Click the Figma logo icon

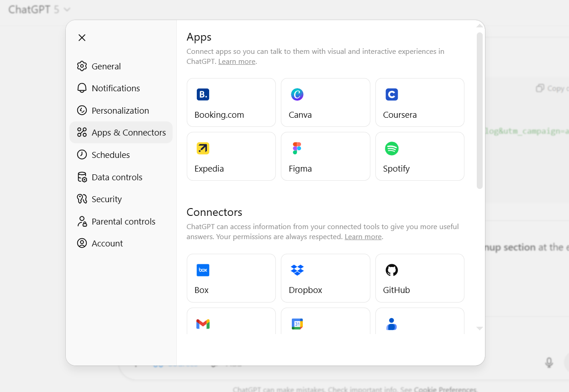point(297,148)
